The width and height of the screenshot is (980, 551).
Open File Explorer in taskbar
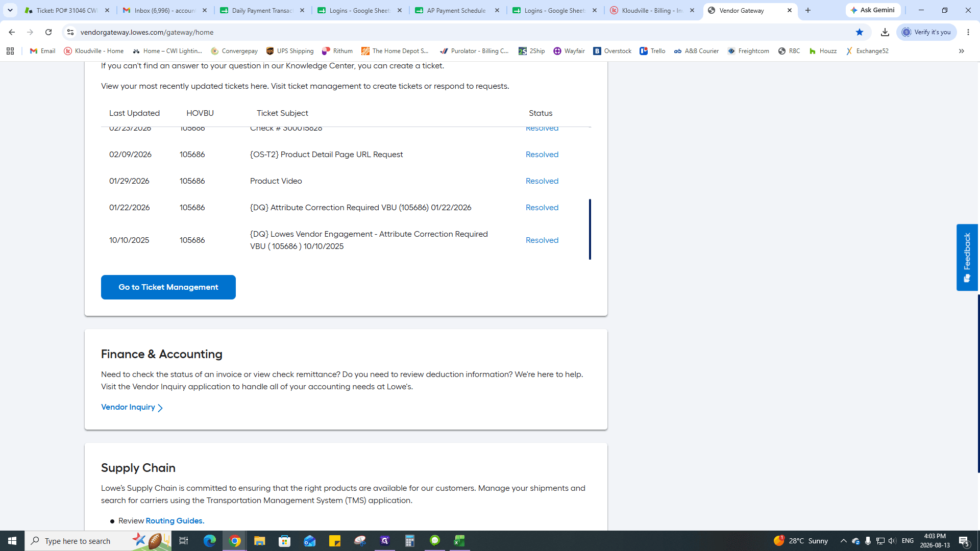[260, 541]
